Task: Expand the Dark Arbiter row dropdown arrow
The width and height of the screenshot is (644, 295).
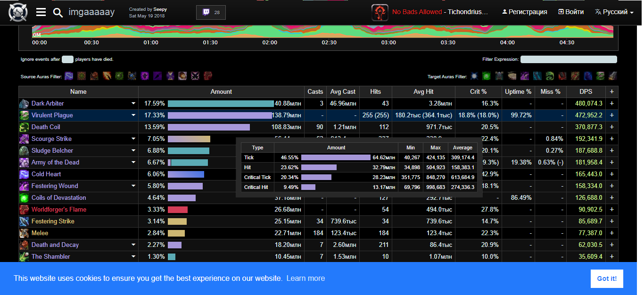Action: click(x=133, y=104)
